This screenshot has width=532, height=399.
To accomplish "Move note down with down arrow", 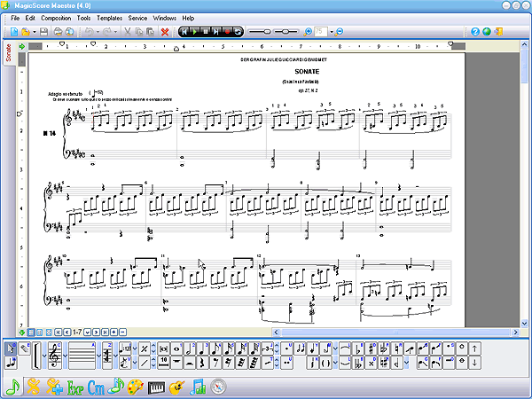I will click(474, 363).
